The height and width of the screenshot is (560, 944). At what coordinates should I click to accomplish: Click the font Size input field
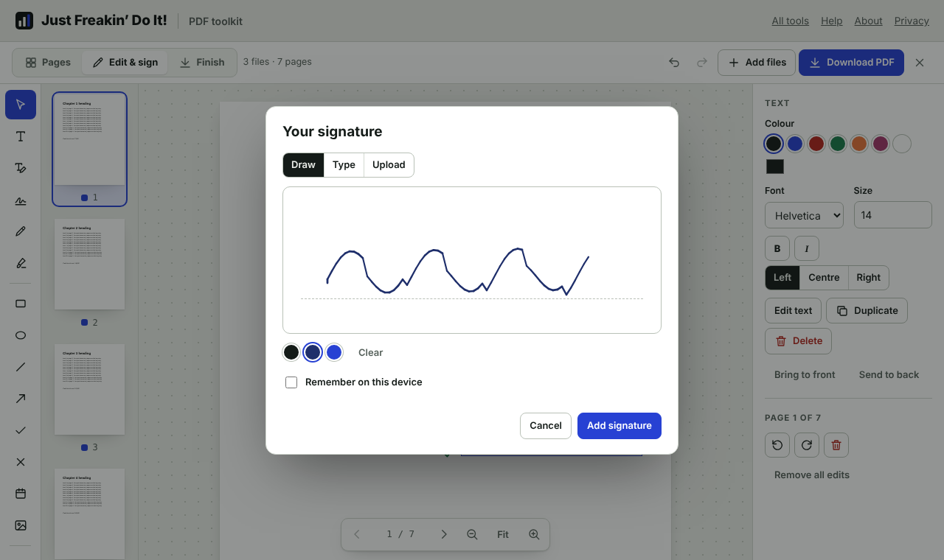pyautogui.click(x=893, y=215)
